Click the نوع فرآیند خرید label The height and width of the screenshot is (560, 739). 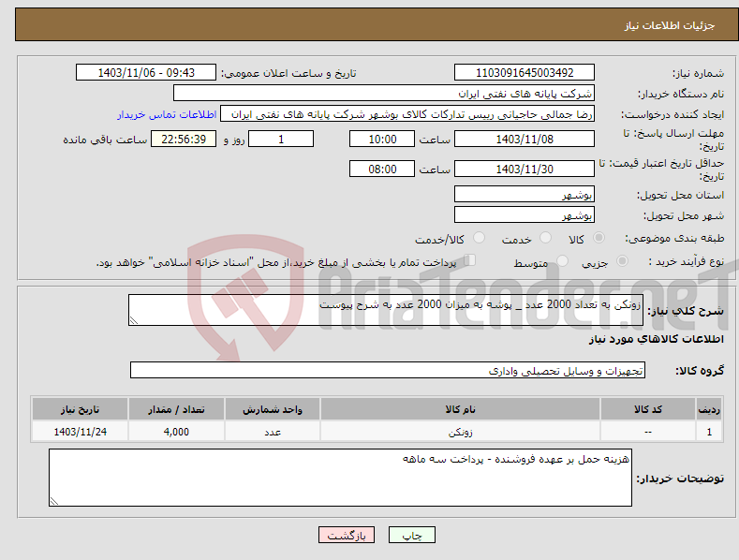coord(687,261)
